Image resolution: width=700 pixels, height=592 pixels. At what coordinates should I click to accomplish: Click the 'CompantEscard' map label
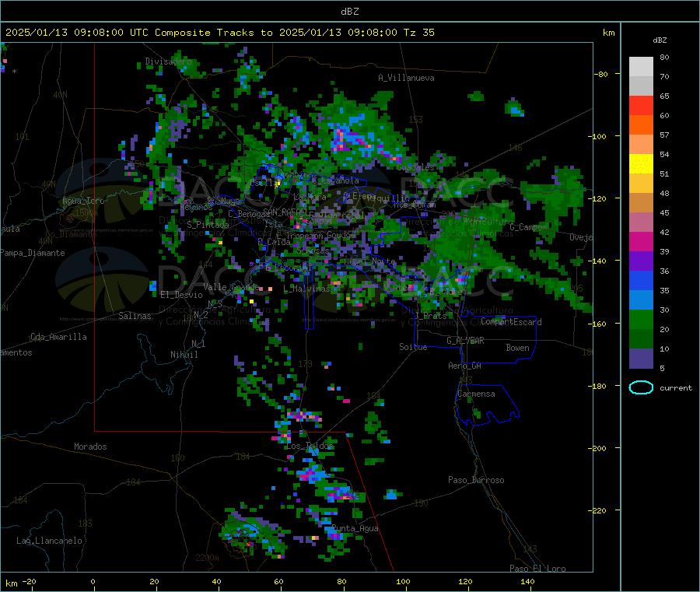(511, 322)
